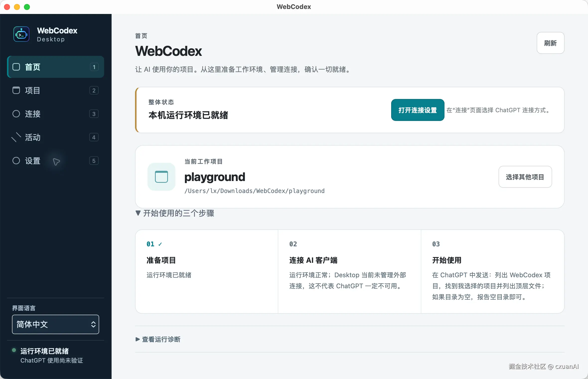This screenshot has width=588, height=379.
Task: Open the 活动 page
Action: coord(56,137)
